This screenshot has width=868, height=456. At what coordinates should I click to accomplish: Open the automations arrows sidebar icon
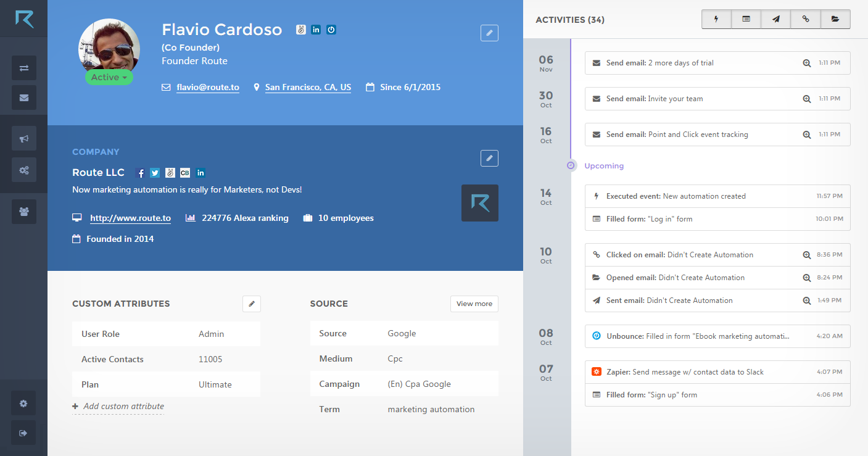click(x=24, y=68)
